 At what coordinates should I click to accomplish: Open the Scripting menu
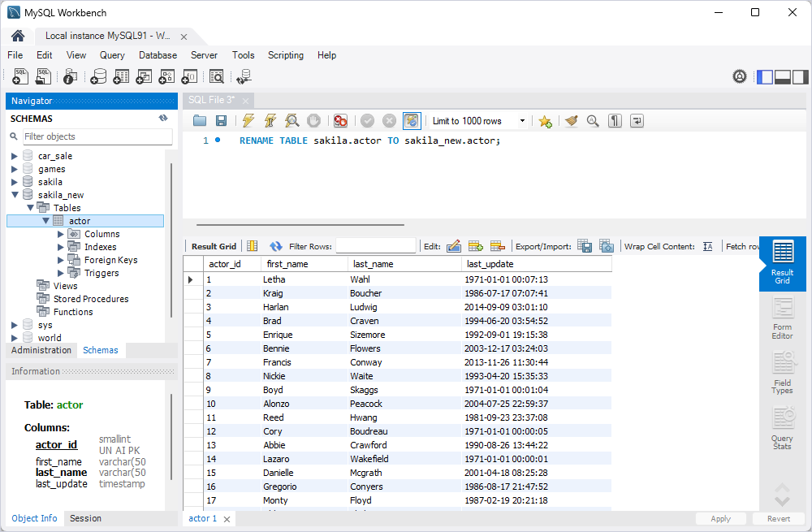point(285,55)
